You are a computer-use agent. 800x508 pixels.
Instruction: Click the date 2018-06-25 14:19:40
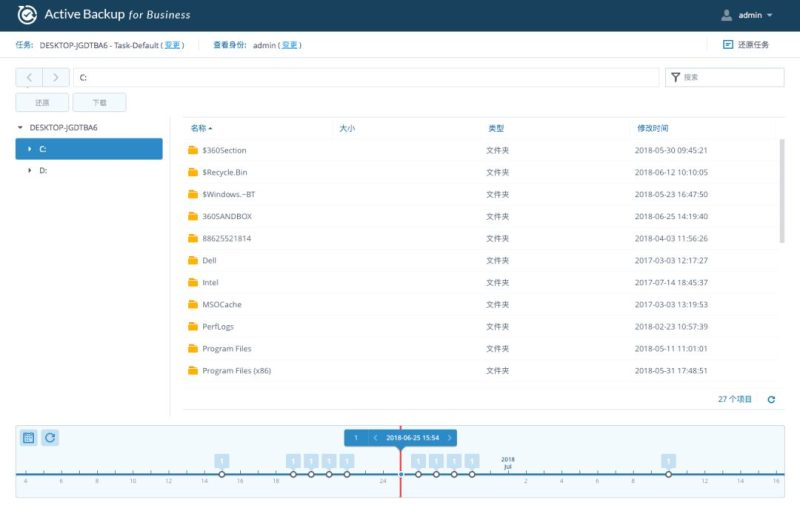[x=671, y=216]
